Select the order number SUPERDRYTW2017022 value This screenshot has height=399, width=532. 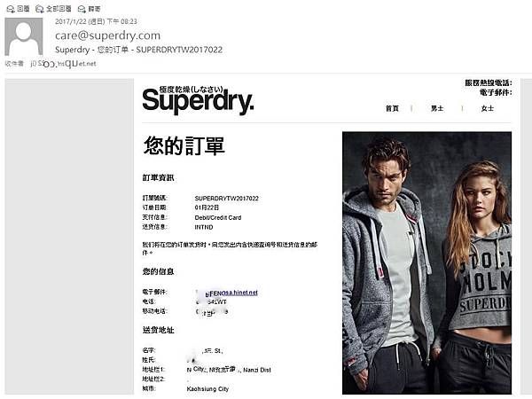coord(227,198)
